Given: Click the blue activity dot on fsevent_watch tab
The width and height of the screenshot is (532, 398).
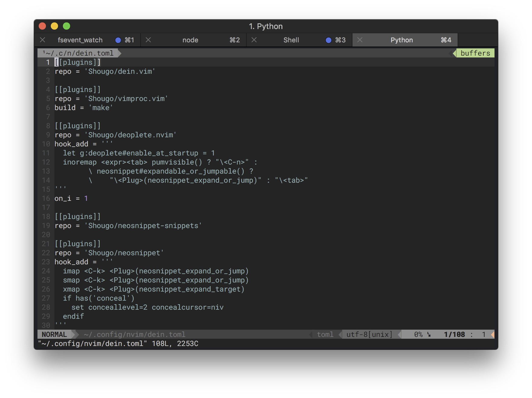Looking at the screenshot, I should click(x=118, y=40).
